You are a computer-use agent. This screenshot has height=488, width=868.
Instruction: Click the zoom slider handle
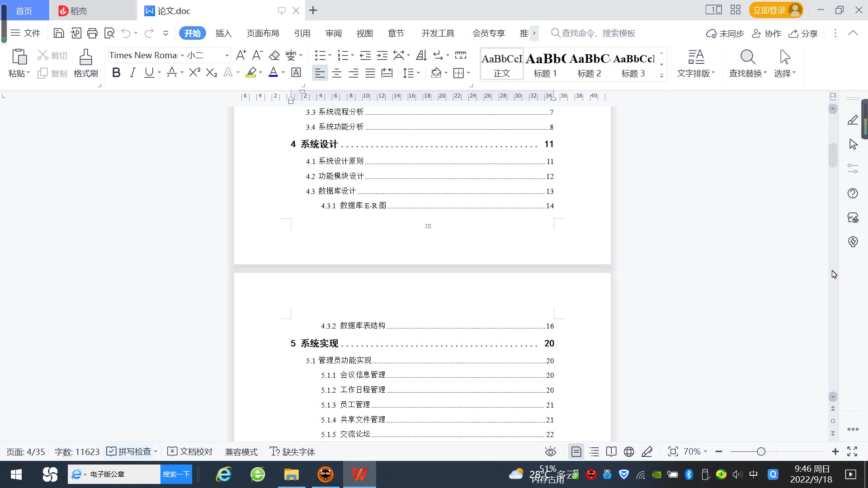(x=761, y=451)
